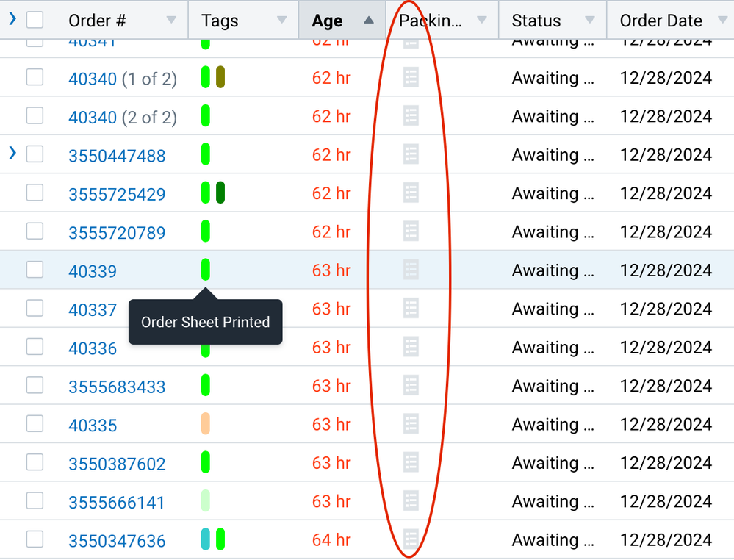734x560 pixels.
Task: Click packing slip icon for order 3555666141
Action: point(411,501)
